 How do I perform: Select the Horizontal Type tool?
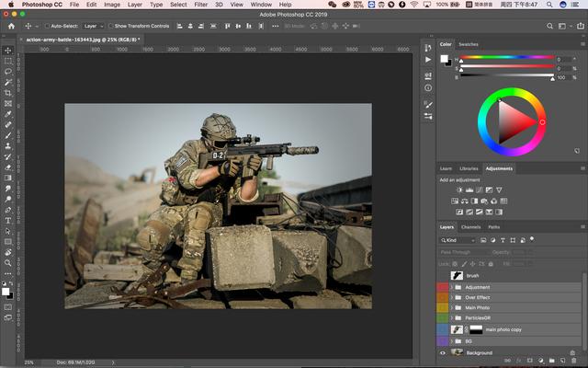pyautogui.click(x=8, y=221)
